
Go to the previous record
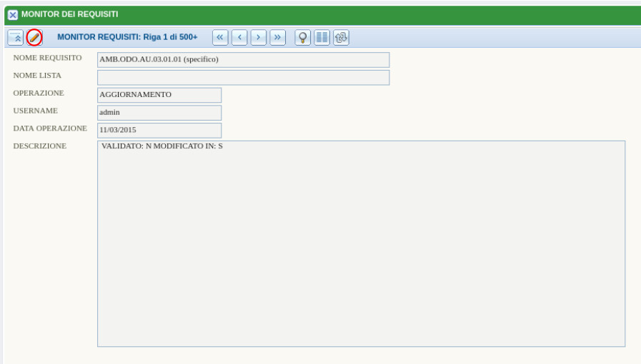(239, 37)
